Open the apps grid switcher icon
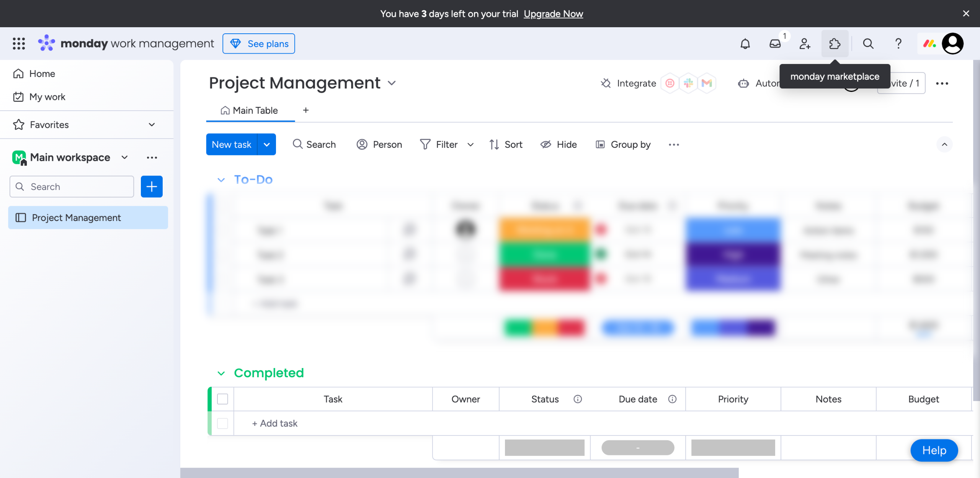This screenshot has height=478, width=980. pyautogui.click(x=19, y=44)
